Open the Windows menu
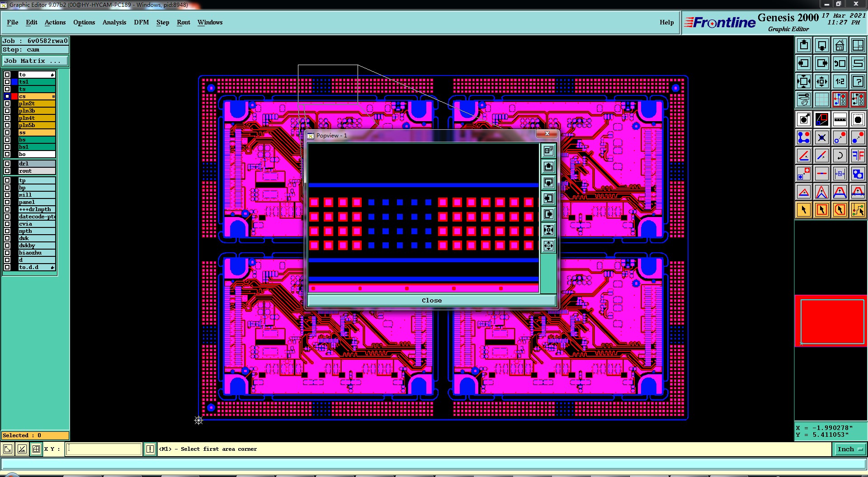Image resolution: width=868 pixels, height=477 pixels. click(x=210, y=22)
